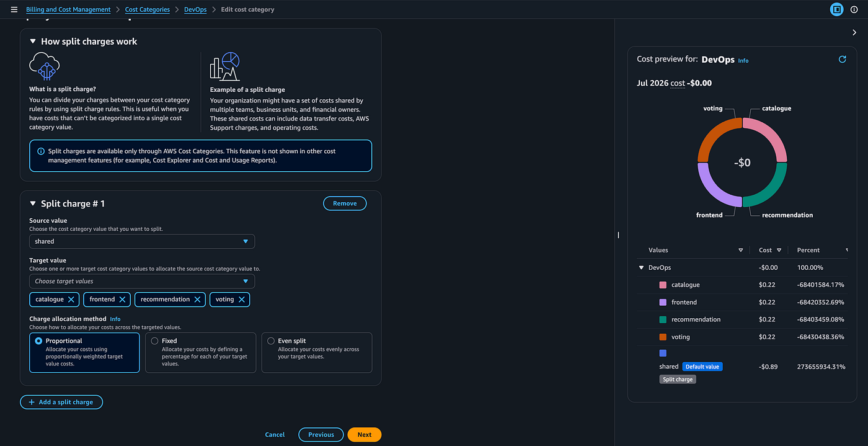This screenshot has height=446, width=868.
Task: Remove the catalogue target tag
Action: point(71,300)
